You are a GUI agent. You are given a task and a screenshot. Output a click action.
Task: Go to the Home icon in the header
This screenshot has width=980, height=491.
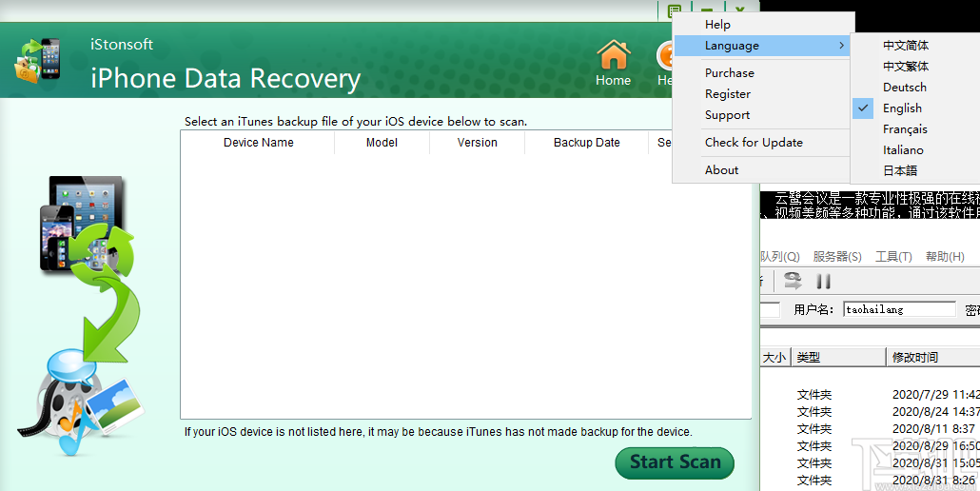tap(613, 63)
